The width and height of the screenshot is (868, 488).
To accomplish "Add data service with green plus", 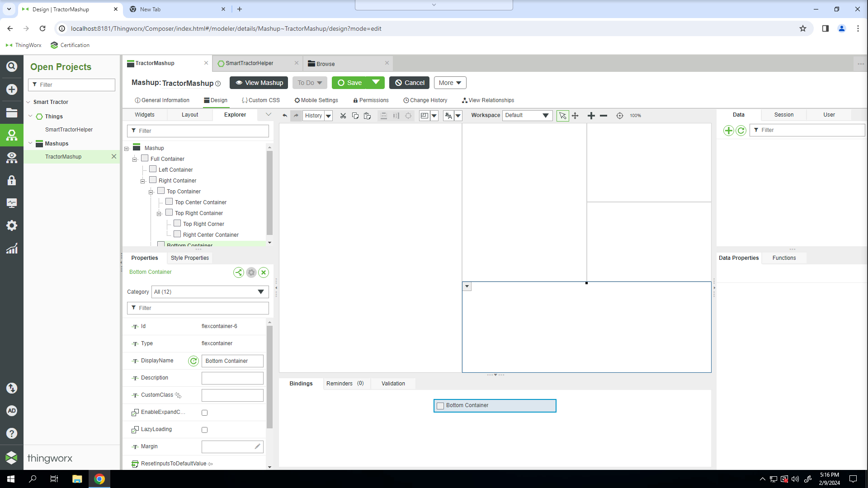I will click(728, 131).
